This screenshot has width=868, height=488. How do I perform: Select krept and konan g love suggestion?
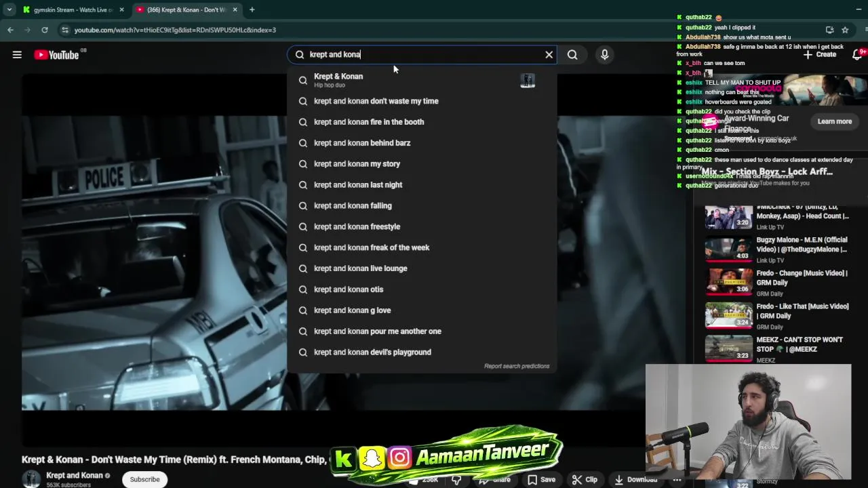coord(421,310)
